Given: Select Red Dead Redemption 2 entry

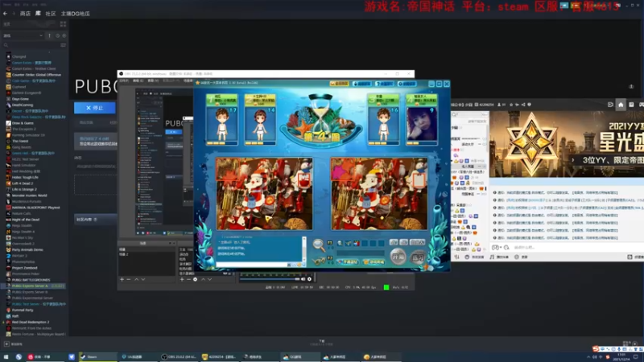Looking at the screenshot, I should pos(31,323).
